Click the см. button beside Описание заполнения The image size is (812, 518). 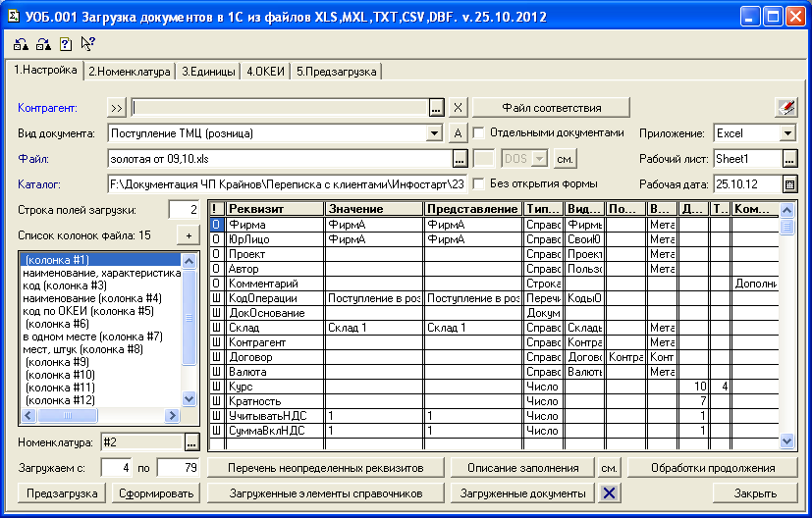click(x=609, y=468)
